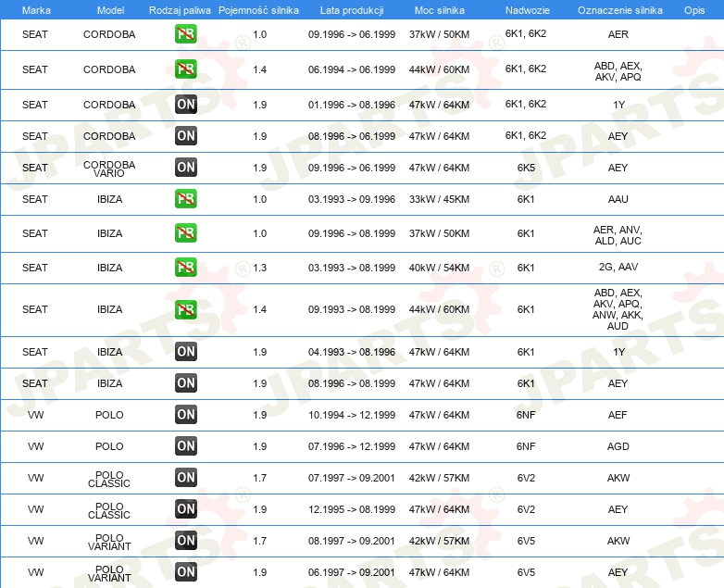Select the AEF engine code cell

pos(618,415)
